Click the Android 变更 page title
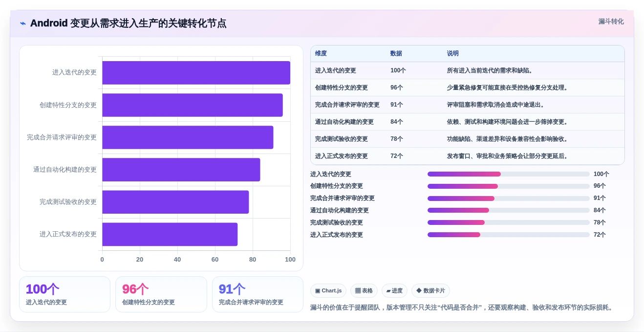644x332 pixels. point(129,23)
